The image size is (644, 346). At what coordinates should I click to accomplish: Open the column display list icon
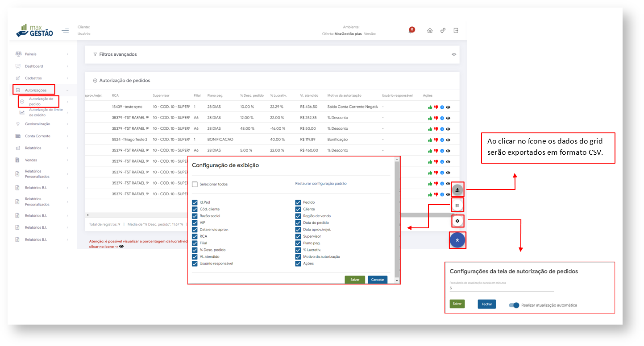click(457, 205)
